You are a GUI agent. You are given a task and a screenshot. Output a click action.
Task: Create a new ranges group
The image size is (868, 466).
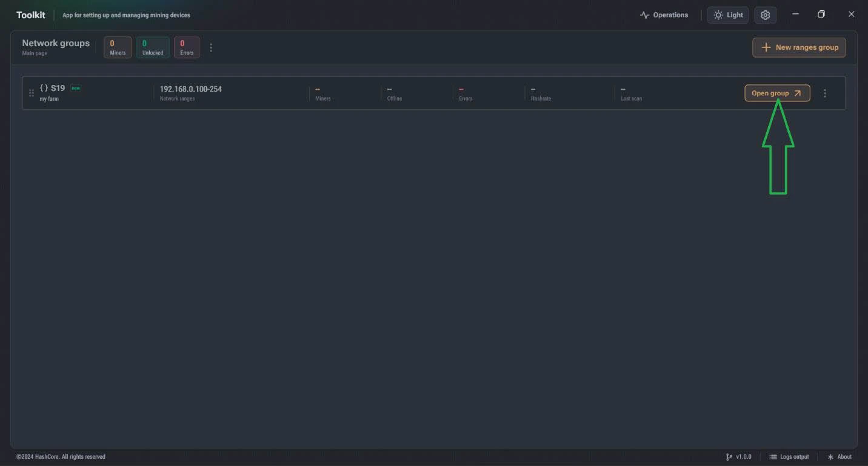click(x=799, y=47)
